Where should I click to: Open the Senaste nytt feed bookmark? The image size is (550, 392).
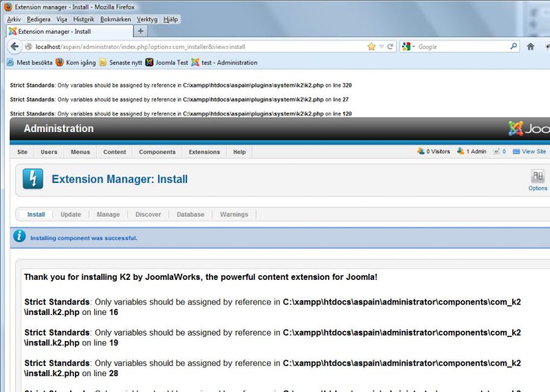click(121, 63)
